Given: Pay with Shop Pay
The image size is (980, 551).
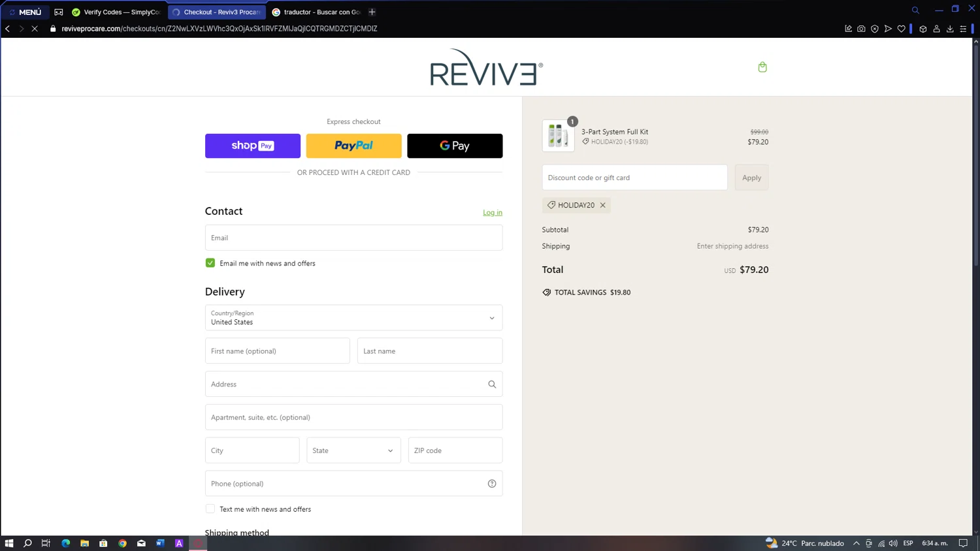Looking at the screenshot, I should coord(253,146).
